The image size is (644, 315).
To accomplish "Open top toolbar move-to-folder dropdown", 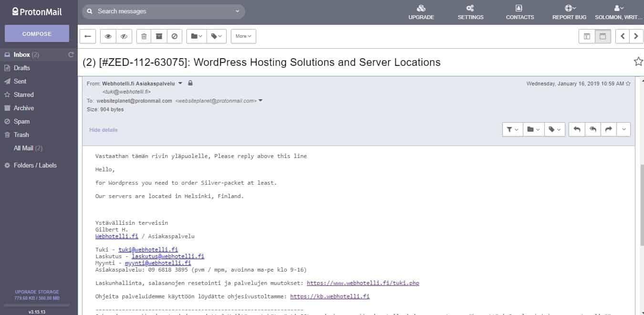I will 197,36.
